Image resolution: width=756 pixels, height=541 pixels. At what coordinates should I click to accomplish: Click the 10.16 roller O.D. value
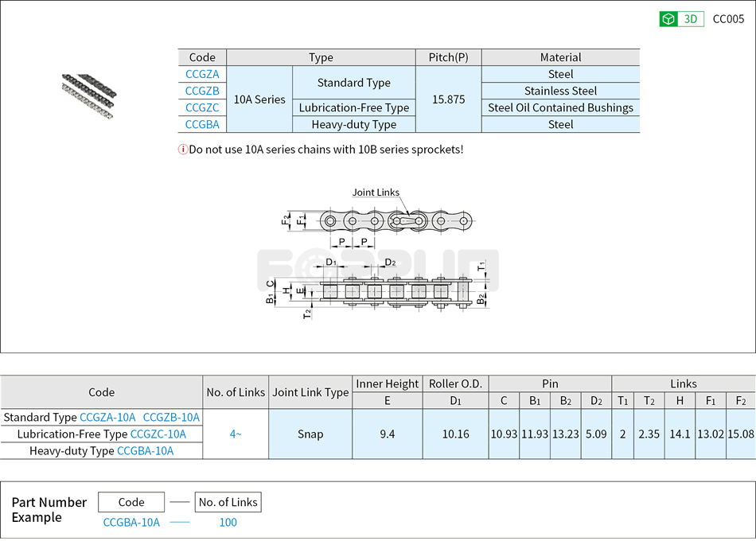(x=456, y=434)
